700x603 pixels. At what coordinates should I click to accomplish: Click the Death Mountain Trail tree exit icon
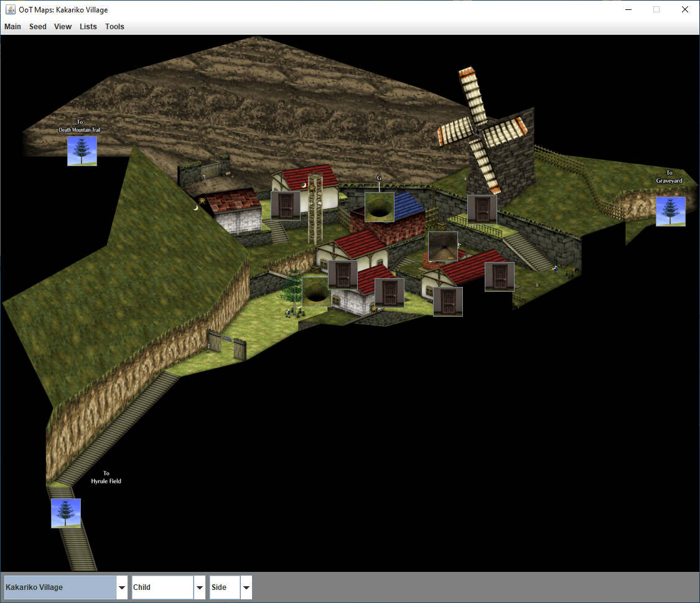(82, 151)
